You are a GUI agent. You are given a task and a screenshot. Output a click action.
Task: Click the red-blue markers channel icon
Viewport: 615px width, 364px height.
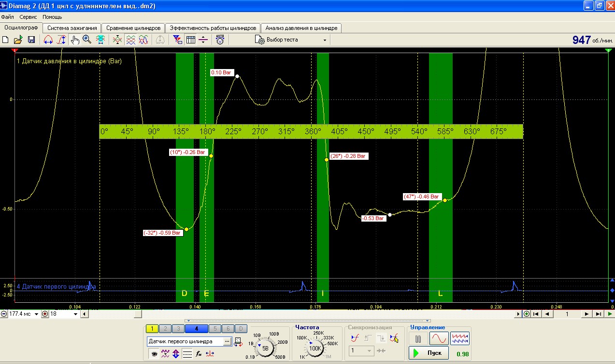(x=210, y=354)
